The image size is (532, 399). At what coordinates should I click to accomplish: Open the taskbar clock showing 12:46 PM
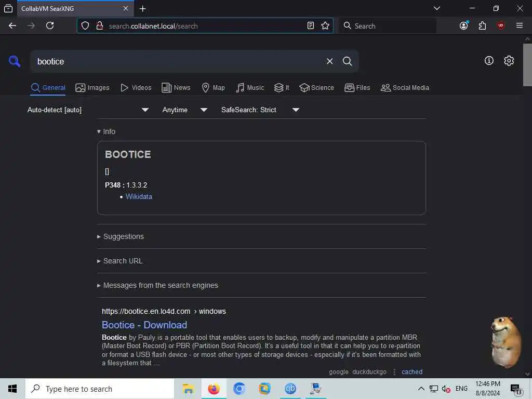coord(488,389)
